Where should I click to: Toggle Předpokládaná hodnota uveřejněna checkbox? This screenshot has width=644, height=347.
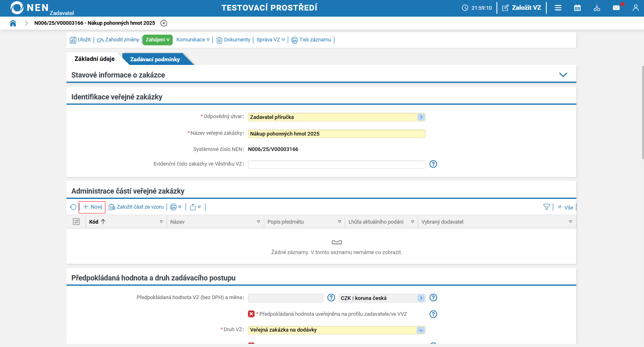coord(251,314)
